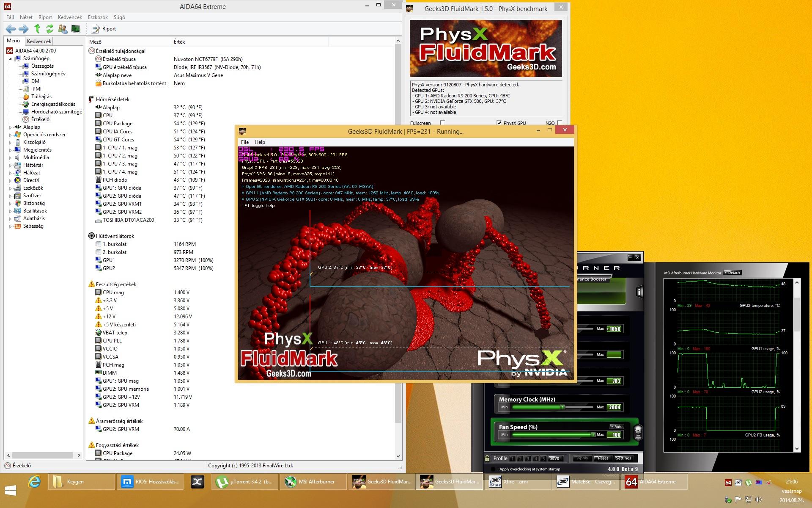Expand the Operációs rendszer tree node

[11, 135]
